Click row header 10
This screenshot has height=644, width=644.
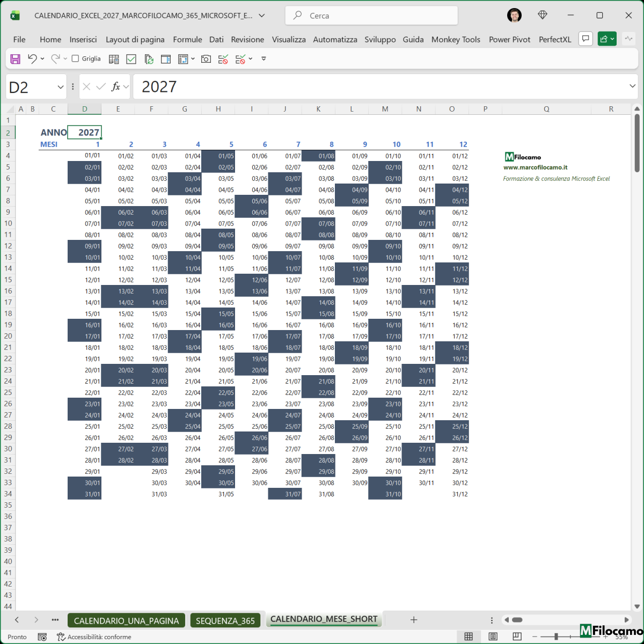[8, 223]
